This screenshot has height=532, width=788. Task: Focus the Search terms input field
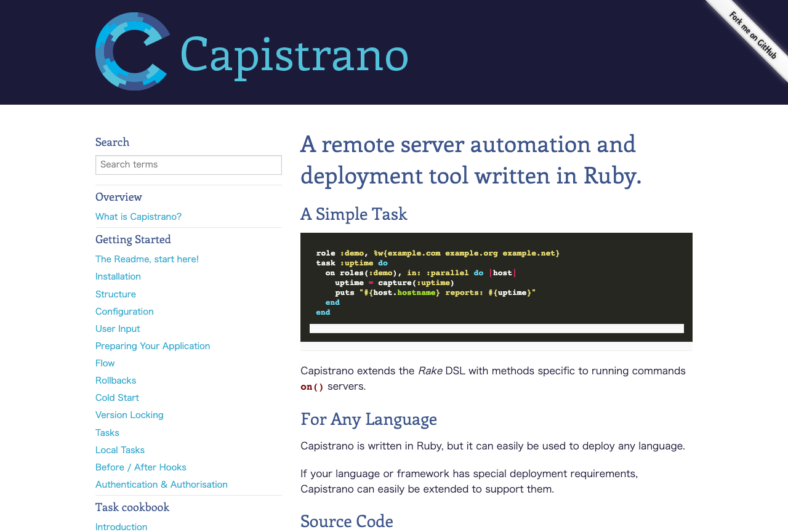point(188,165)
